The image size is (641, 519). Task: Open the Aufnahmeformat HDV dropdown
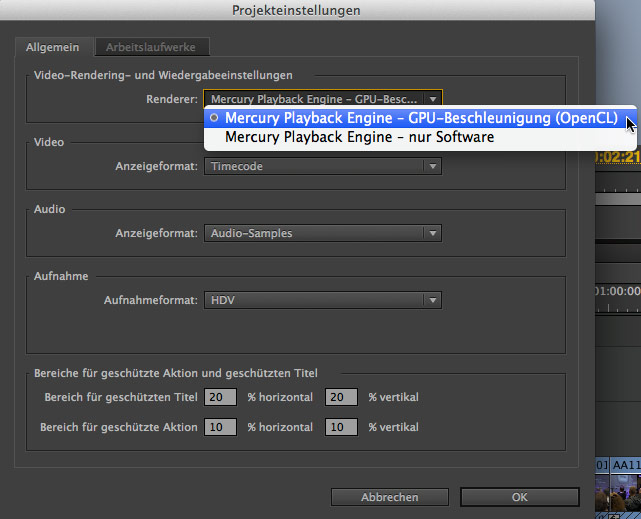322,299
